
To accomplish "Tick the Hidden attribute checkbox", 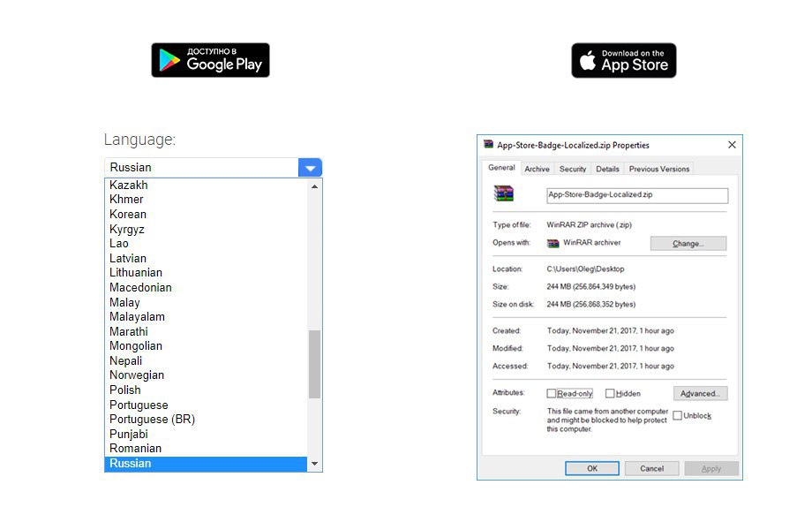I will (610, 393).
